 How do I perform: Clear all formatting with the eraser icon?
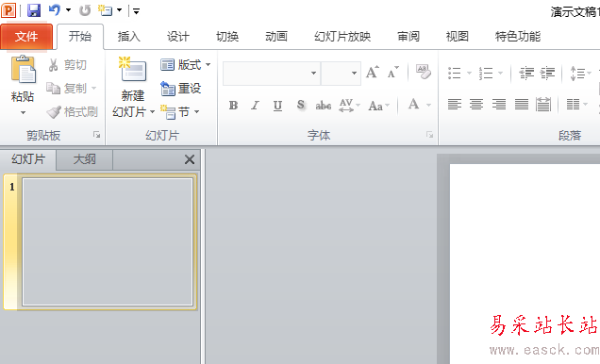424,72
